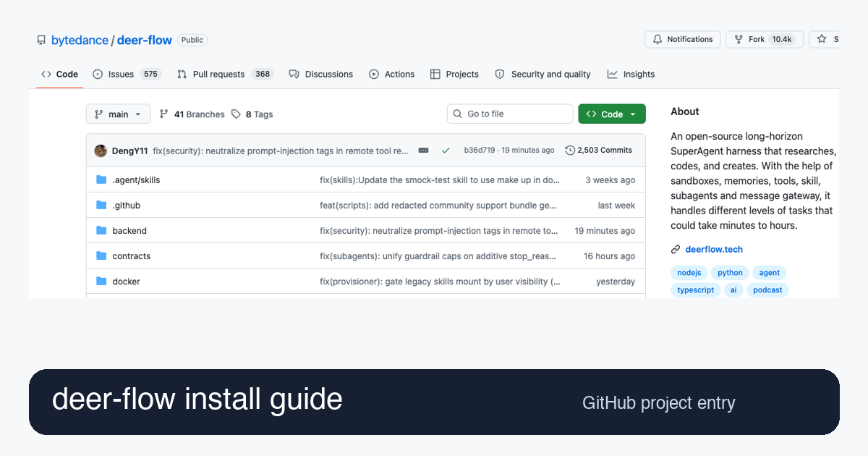Open the deer-flow repository link
Screen dimensions: 868x456
(x=145, y=41)
